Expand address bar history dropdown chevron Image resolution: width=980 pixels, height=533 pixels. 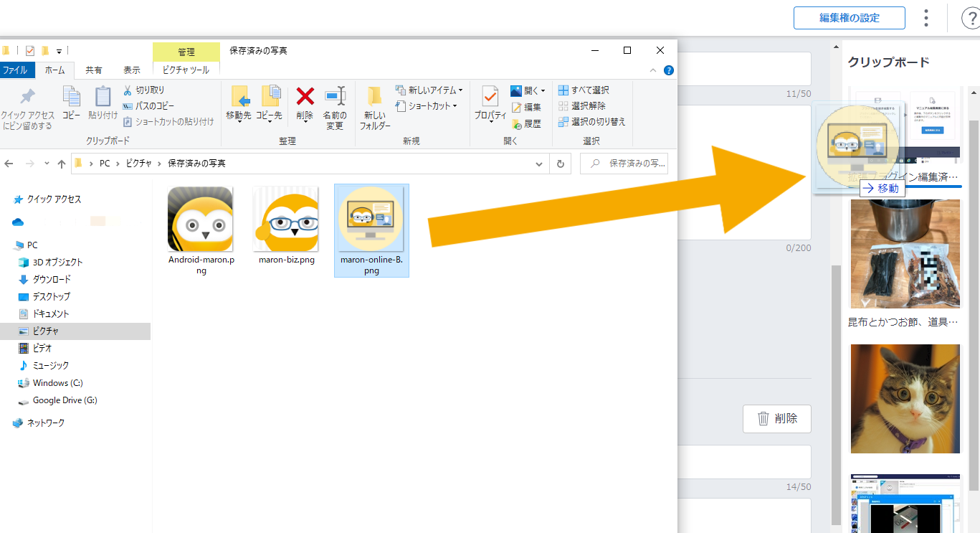point(540,164)
